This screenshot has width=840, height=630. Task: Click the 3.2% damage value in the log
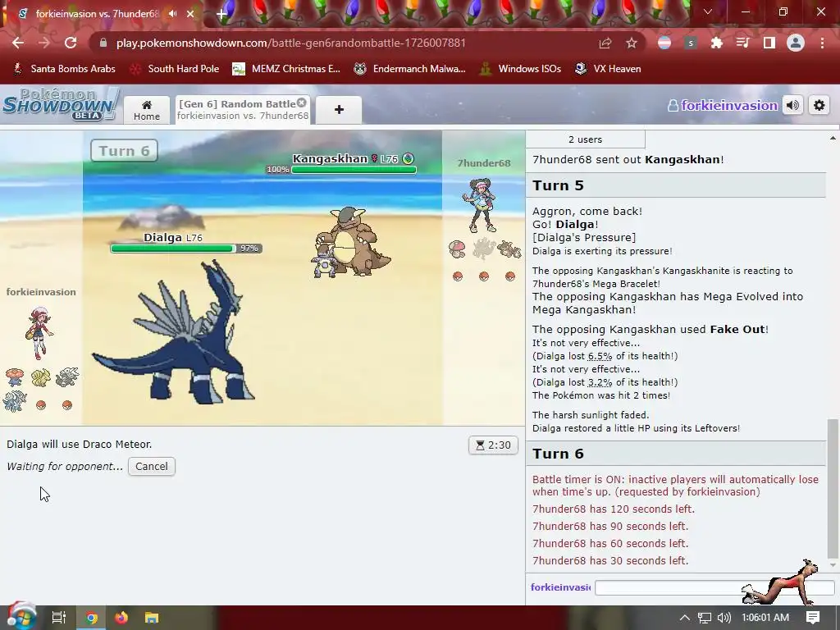point(600,382)
